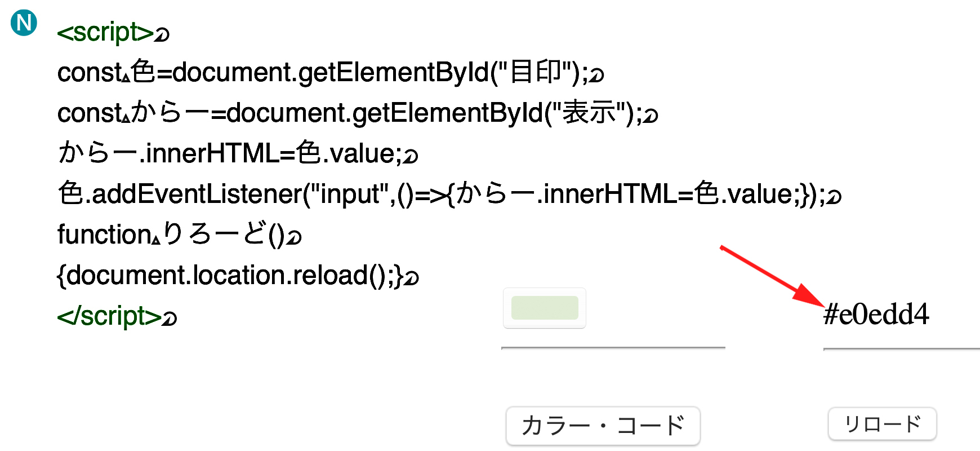Click the function りろーど() declaration
Image resolution: width=980 pixels, height=451 pixels.
(x=171, y=235)
